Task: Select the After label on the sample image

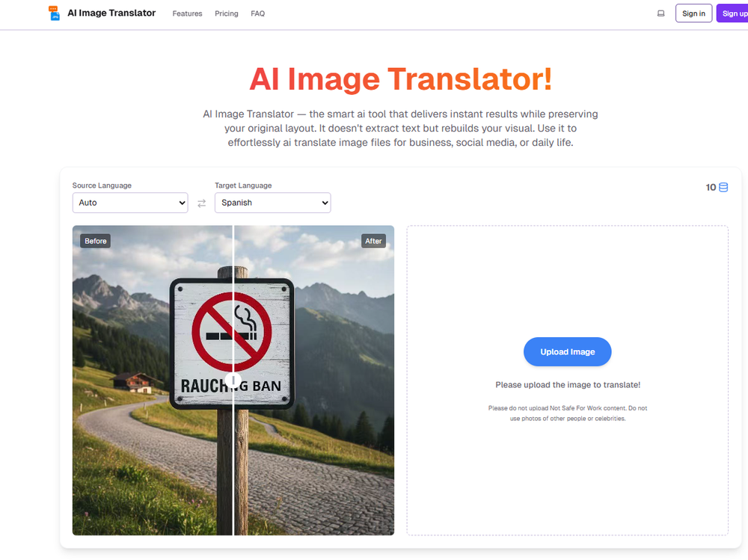Action: click(x=373, y=241)
